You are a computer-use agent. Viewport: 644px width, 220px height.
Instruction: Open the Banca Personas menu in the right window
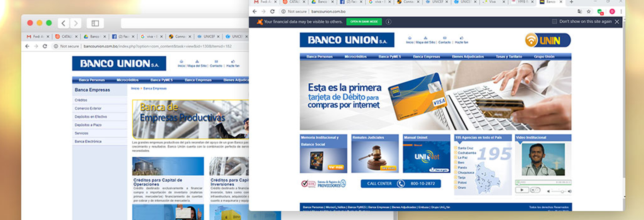coord(319,57)
